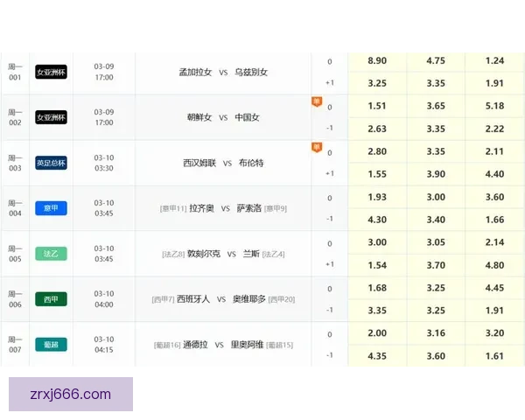Pick draw odds 3.16 in match 007
The height and width of the screenshot is (420, 525).
pyautogui.click(x=436, y=333)
